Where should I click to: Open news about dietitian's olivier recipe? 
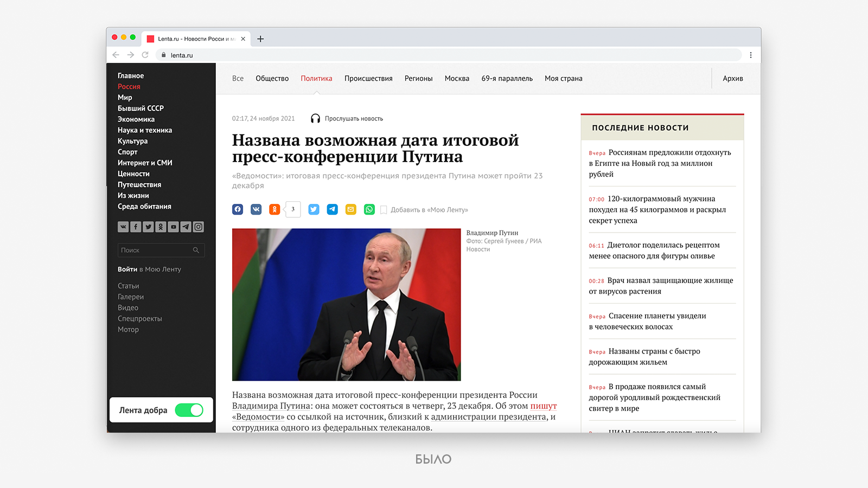(654, 251)
